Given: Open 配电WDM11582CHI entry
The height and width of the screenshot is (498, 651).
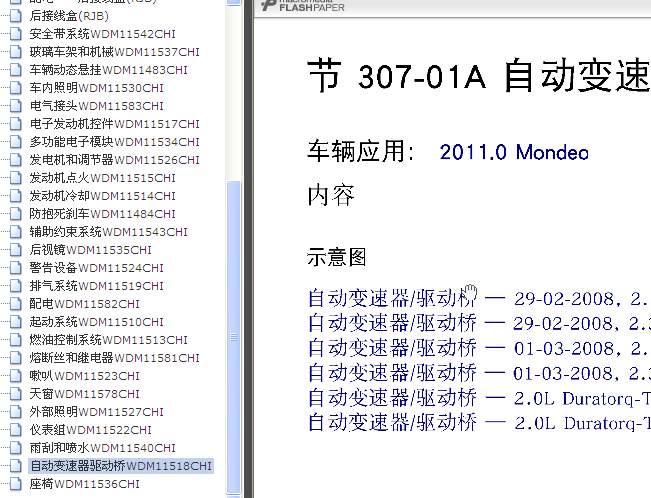Looking at the screenshot, I should (84, 304).
